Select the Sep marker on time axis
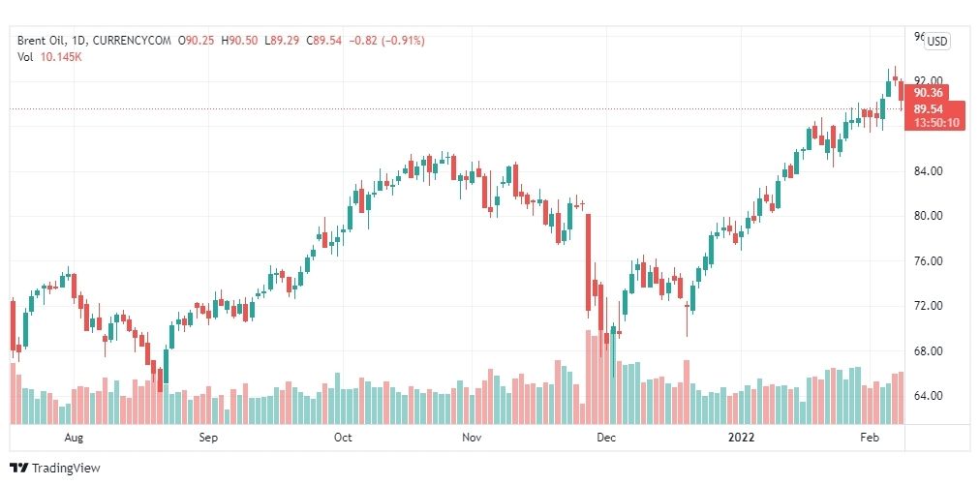This screenshot has width=980, height=485. click(x=208, y=438)
